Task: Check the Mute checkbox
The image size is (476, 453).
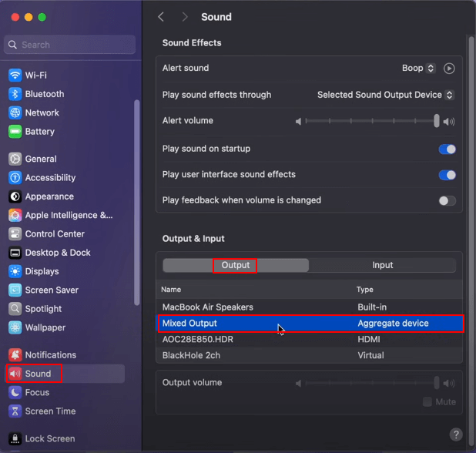Action: [427, 401]
